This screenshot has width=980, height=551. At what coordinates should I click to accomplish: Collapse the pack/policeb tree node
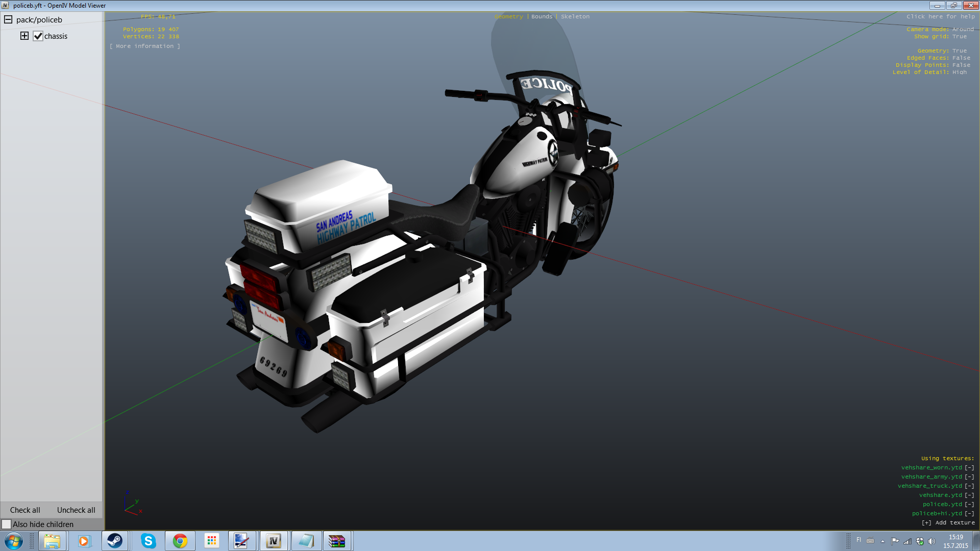click(x=8, y=20)
